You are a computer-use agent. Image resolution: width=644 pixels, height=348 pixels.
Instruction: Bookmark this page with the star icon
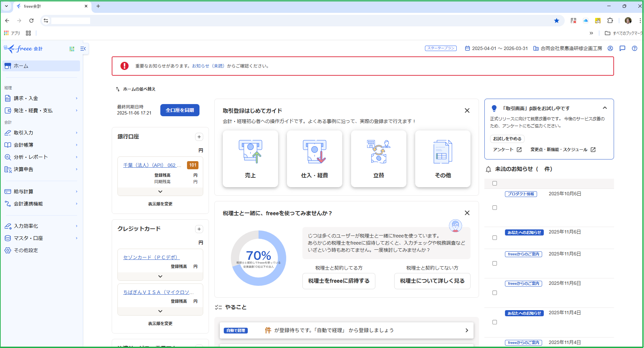pyautogui.click(x=557, y=21)
